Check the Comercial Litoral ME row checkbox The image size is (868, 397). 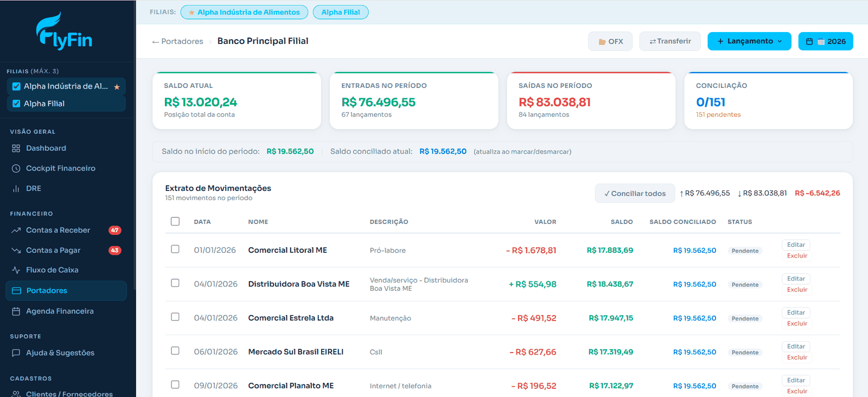click(x=175, y=249)
